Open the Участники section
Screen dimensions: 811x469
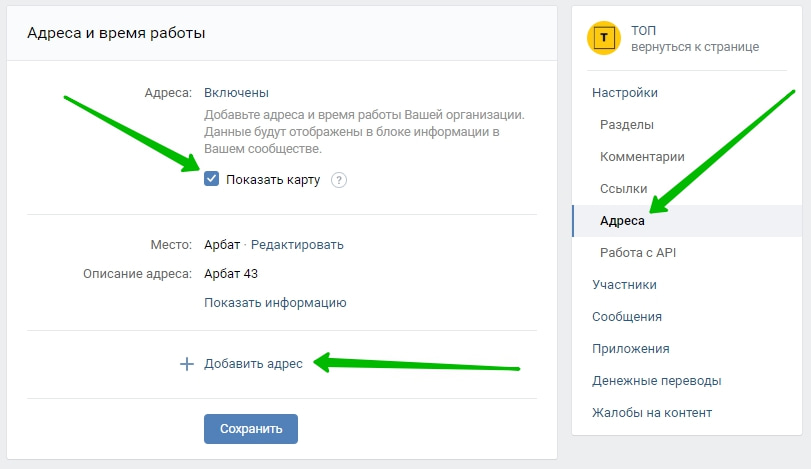pyautogui.click(x=624, y=285)
